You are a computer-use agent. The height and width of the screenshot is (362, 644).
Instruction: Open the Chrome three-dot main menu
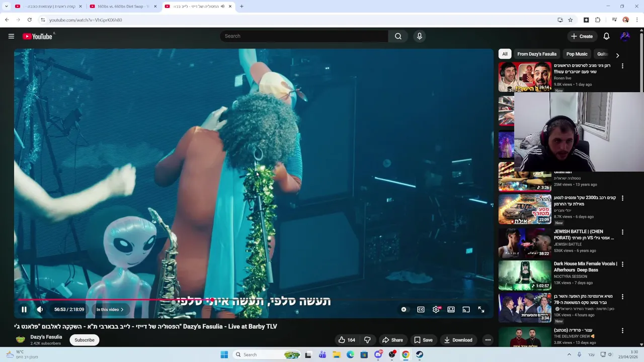[x=637, y=20]
